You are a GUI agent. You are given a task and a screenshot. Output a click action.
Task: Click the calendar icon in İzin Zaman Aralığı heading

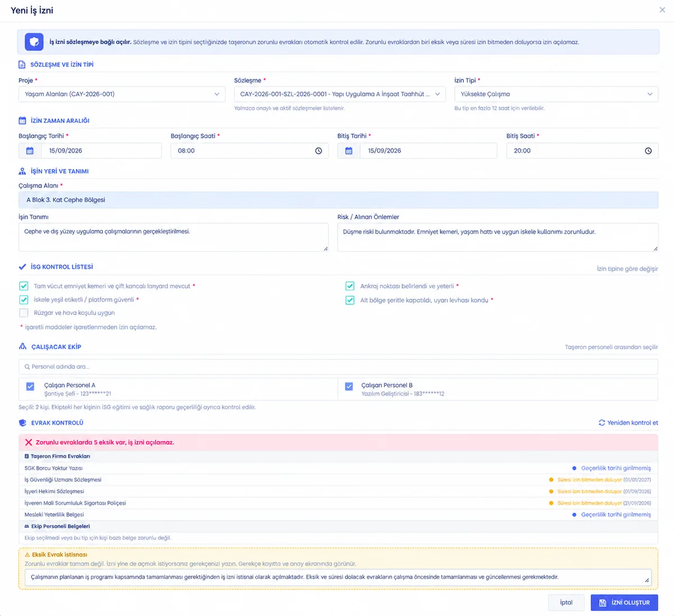click(22, 121)
